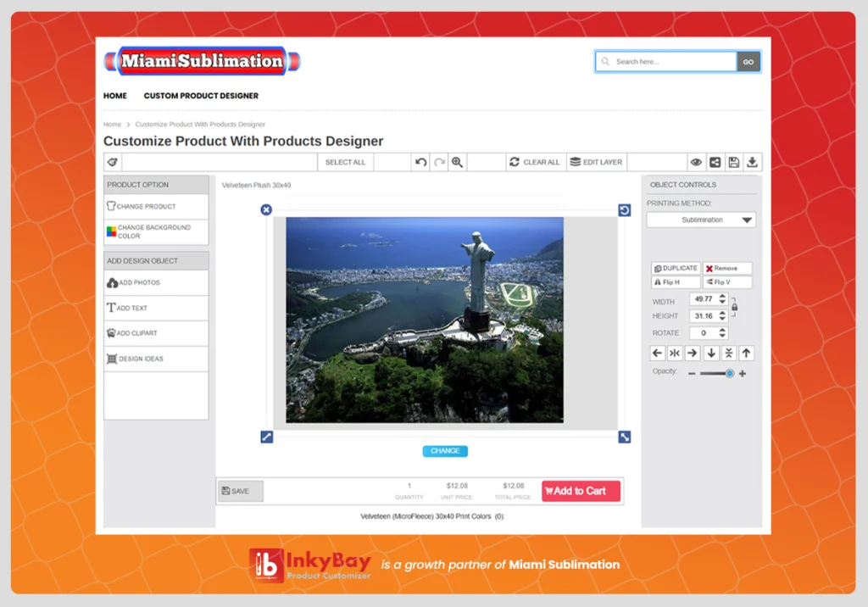Increase the Width value with up stepper

pyautogui.click(x=722, y=297)
